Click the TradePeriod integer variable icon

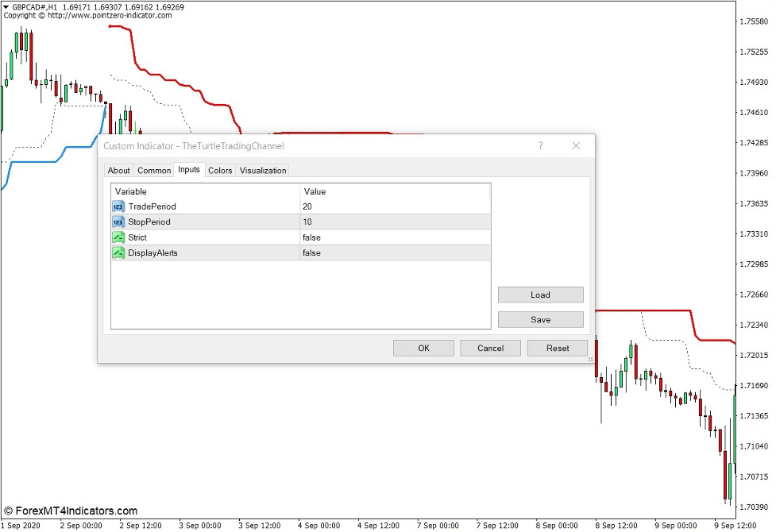point(118,206)
